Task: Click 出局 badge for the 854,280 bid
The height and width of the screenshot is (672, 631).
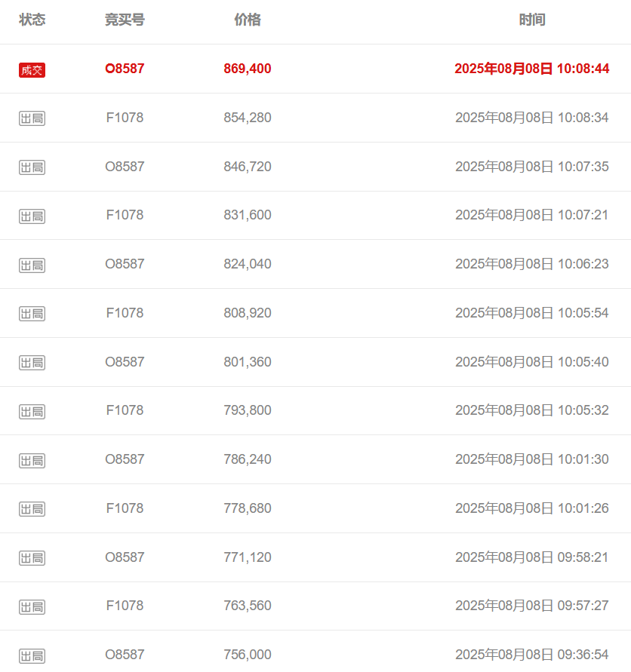Action: [x=32, y=118]
